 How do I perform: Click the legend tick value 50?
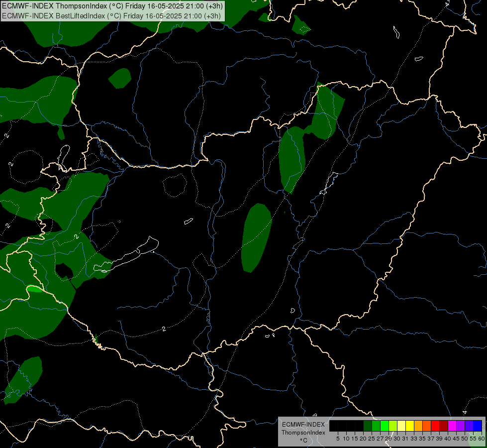(465, 439)
